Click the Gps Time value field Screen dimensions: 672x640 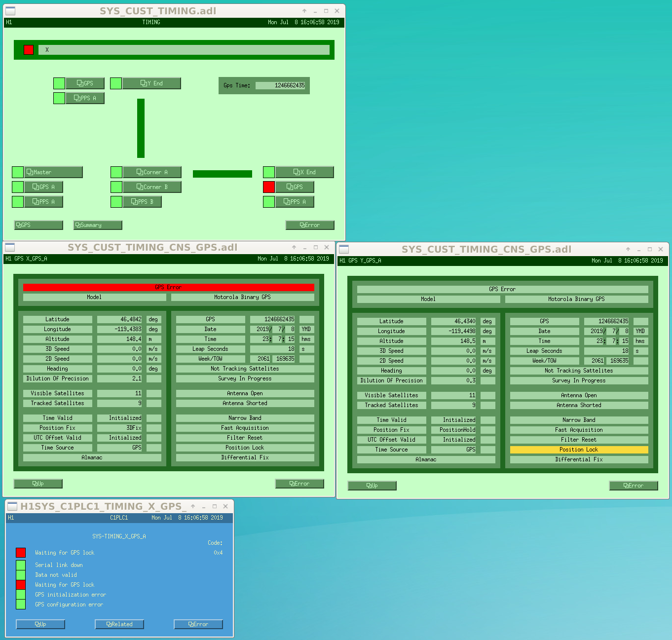click(281, 85)
